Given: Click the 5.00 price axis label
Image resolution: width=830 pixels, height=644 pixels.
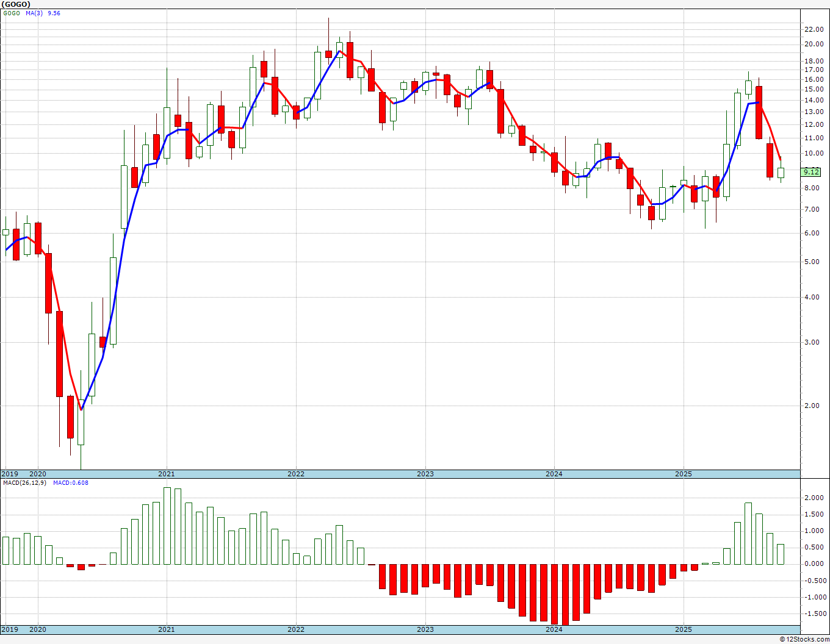Looking at the screenshot, I should 811,262.
